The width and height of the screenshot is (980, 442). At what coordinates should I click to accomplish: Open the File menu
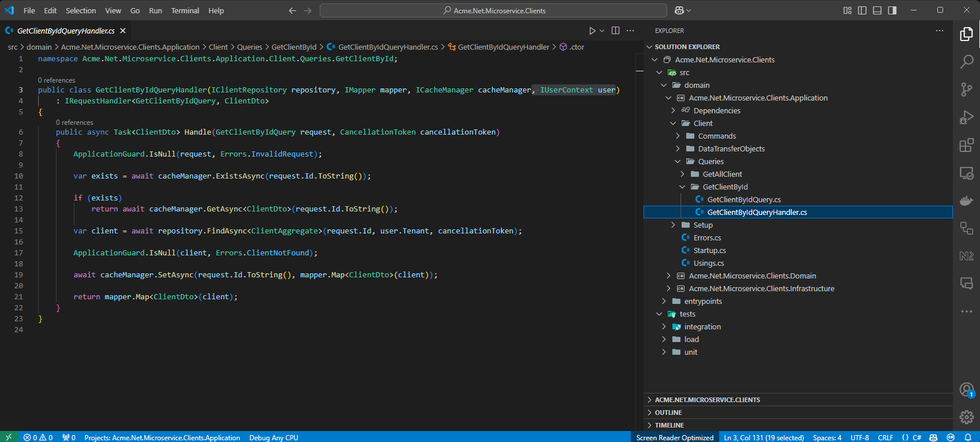coord(29,10)
